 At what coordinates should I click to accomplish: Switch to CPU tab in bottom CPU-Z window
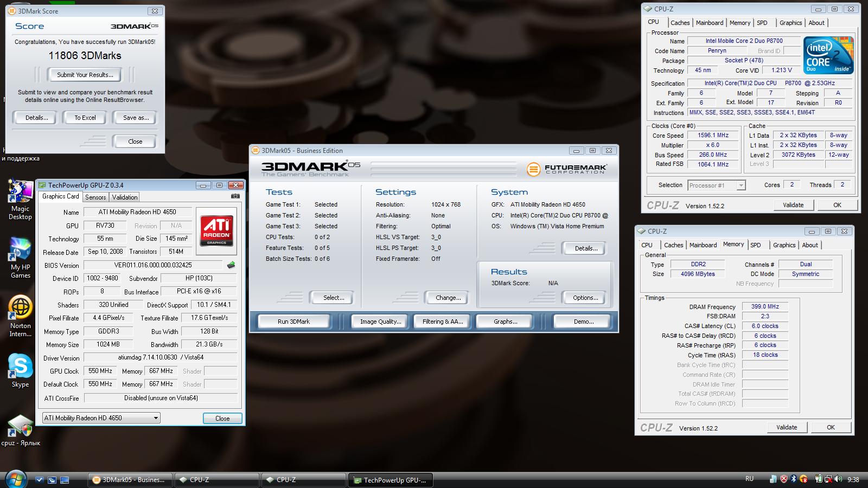(x=647, y=245)
